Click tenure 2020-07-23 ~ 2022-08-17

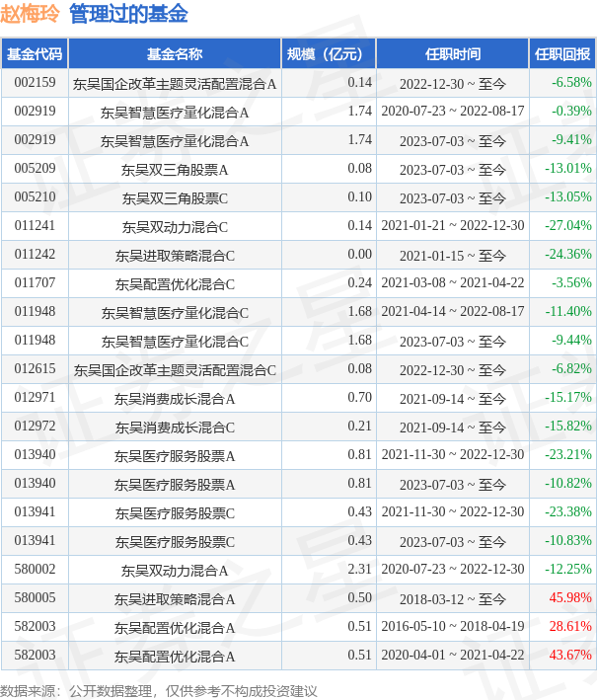pos(452,112)
